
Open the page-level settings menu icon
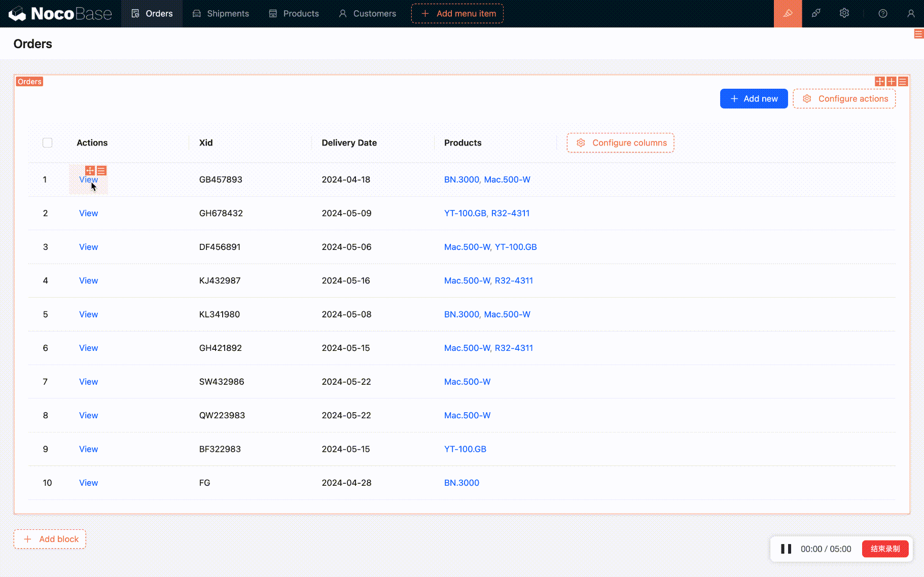tap(918, 34)
